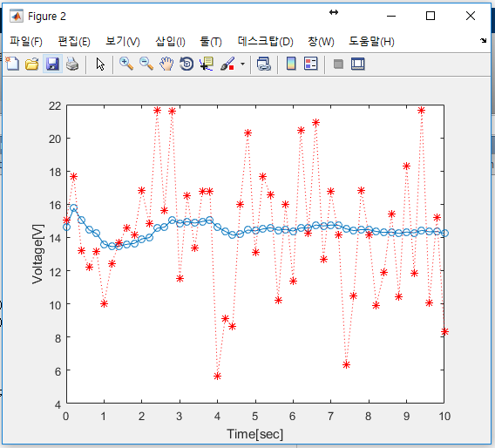Click the MATLAB logo in the title bar

[x=16, y=16]
